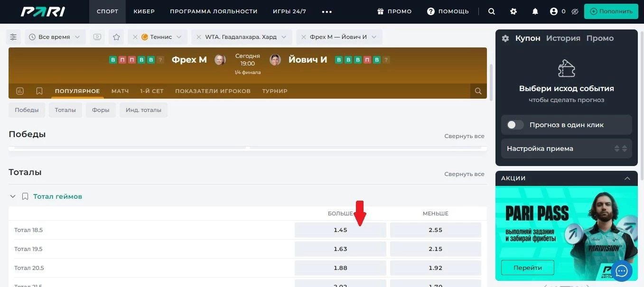
Task: Open the user account profile icon
Action: pyautogui.click(x=553, y=11)
